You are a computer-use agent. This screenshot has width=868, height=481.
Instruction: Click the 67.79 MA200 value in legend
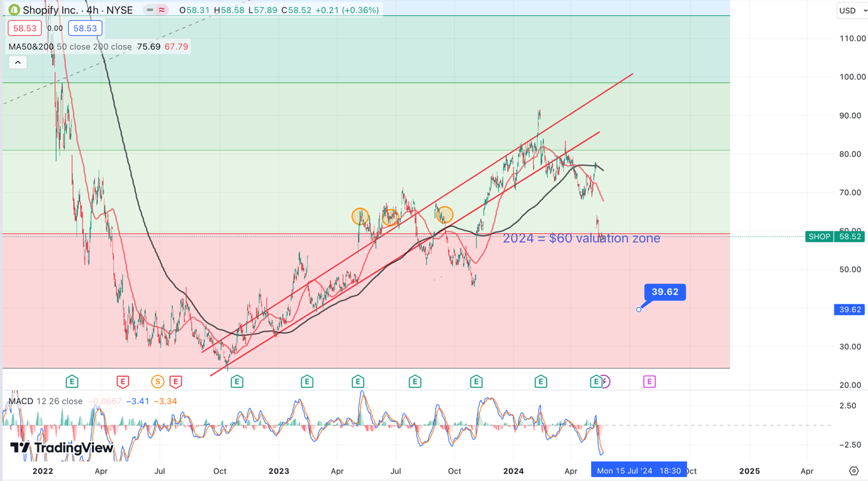coord(176,46)
